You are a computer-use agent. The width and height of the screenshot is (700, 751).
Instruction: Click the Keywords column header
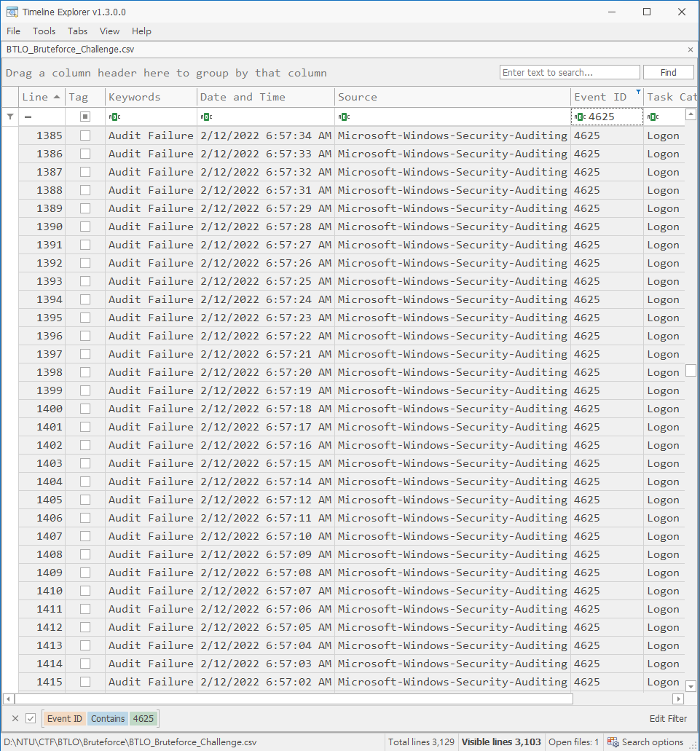(151, 97)
